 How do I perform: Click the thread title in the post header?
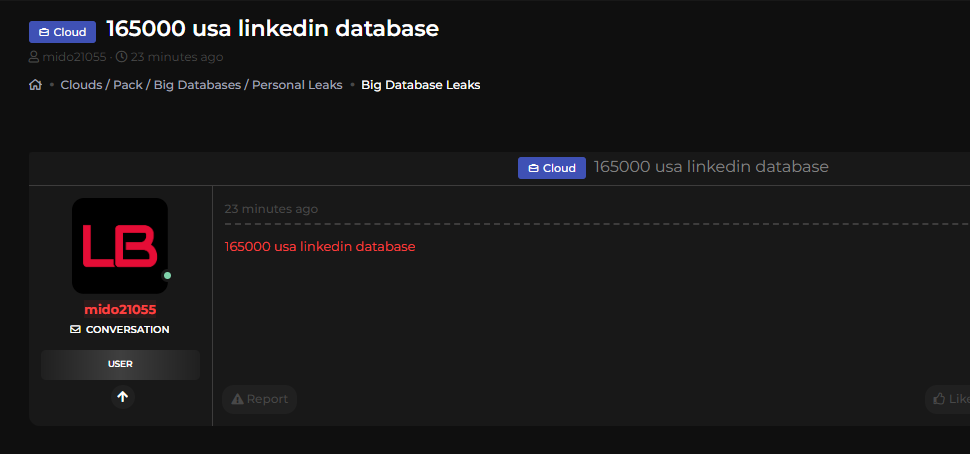coord(711,166)
